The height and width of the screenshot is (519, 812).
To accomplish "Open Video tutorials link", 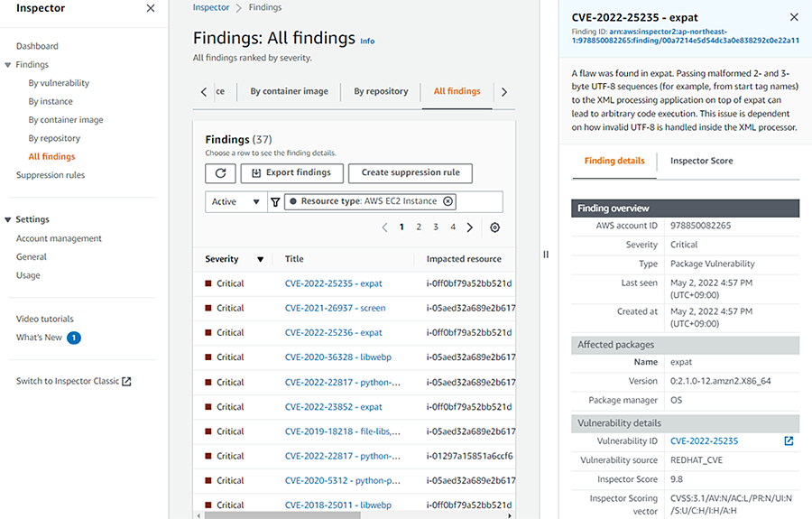I will (45, 319).
